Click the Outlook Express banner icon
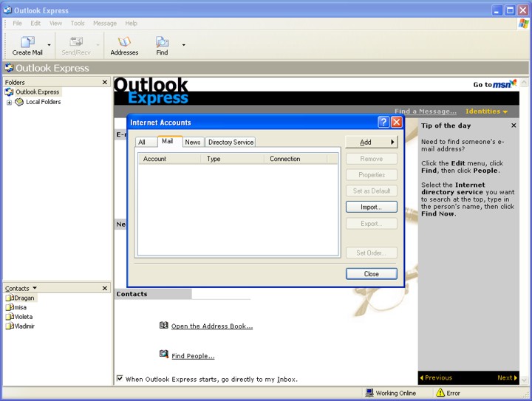 coord(9,68)
